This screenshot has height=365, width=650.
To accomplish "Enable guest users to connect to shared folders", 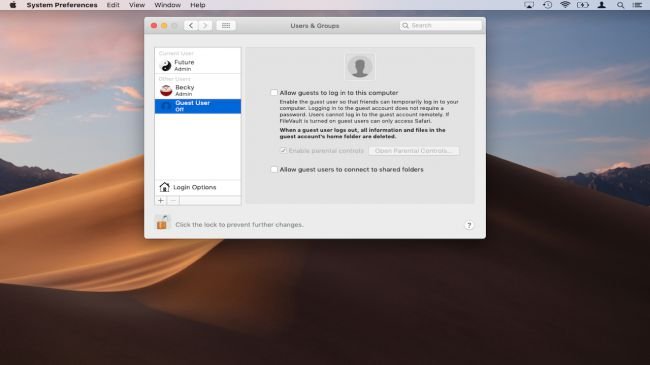I will [274, 169].
